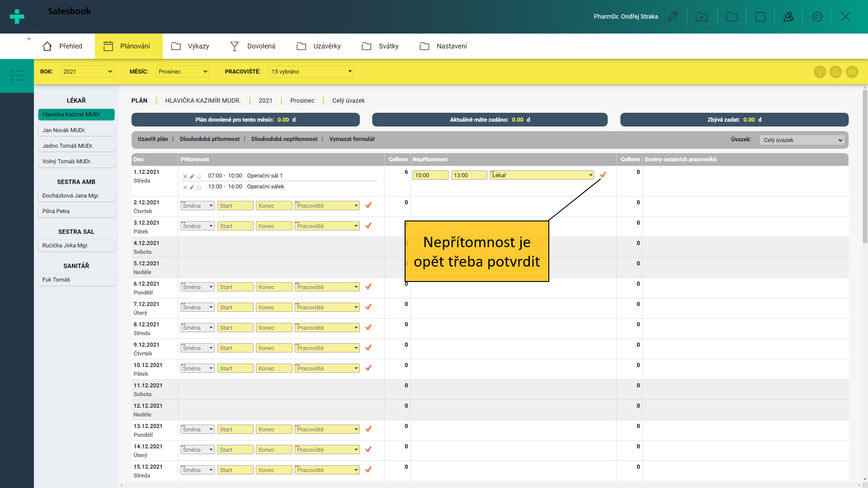Confirm the shift checkmark for 2.12.2021
This screenshot has height=488, width=868.
[368, 205]
